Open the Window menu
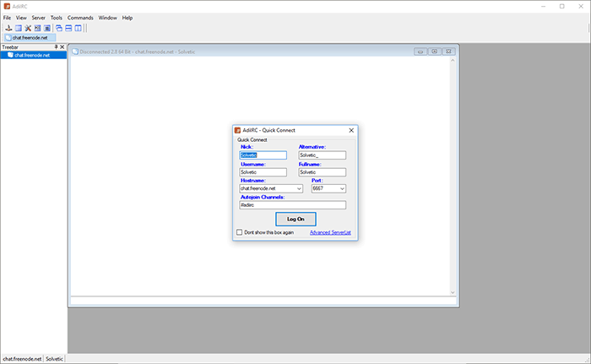The width and height of the screenshot is (591, 364). (108, 18)
